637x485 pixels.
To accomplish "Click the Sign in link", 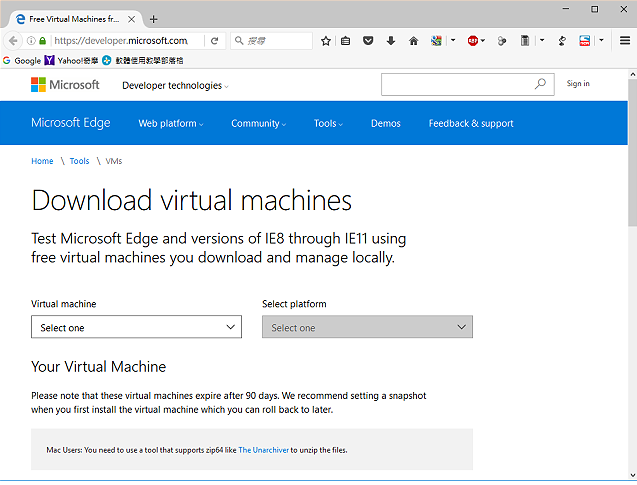I will pos(578,84).
